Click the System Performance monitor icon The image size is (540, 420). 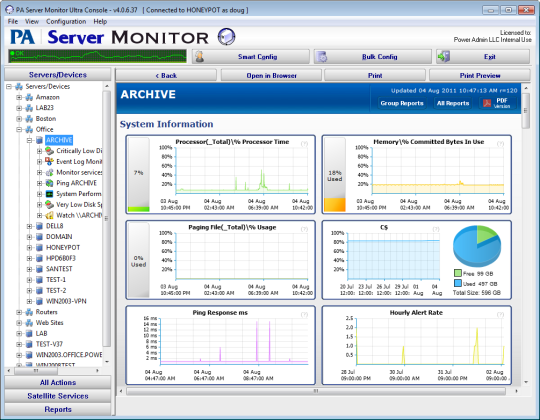click(x=50, y=194)
